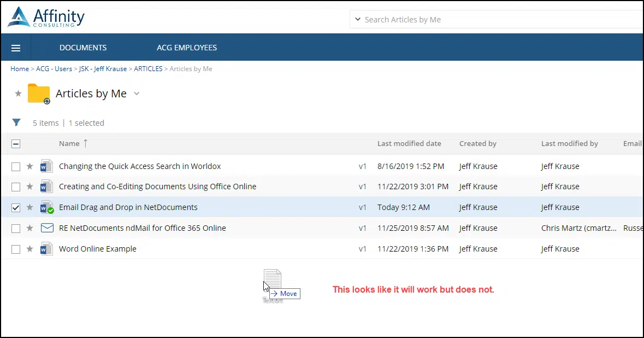Click the yellow Articles by Me folder icon
644x338 pixels.
(x=39, y=94)
